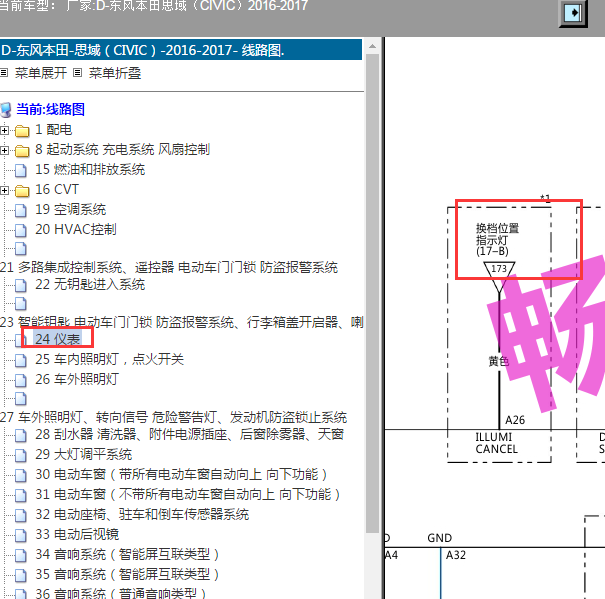Expand the 8 起动系统 充电系统 node
The image size is (605, 599).
[x=4, y=150]
